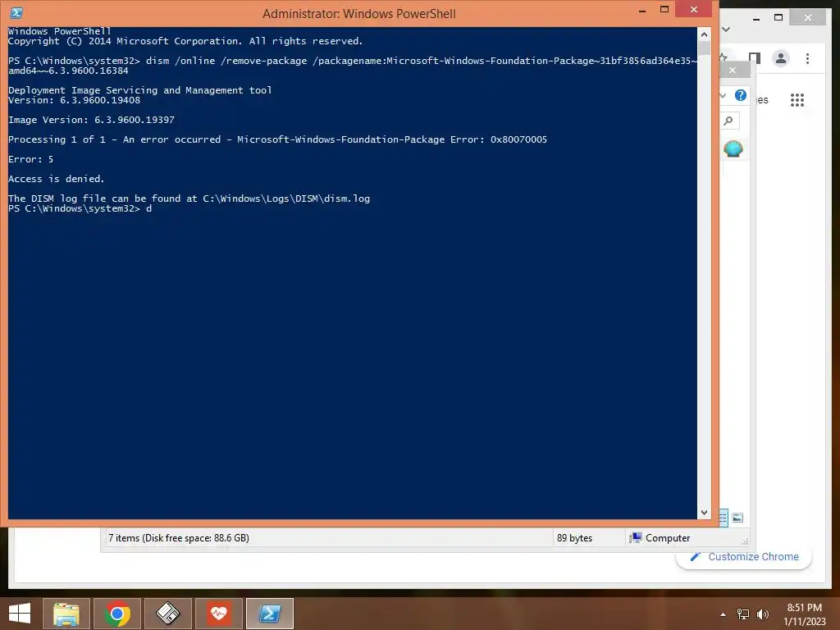
Task: Open the Chrome three-dot menu
Action: [x=807, y=58]
